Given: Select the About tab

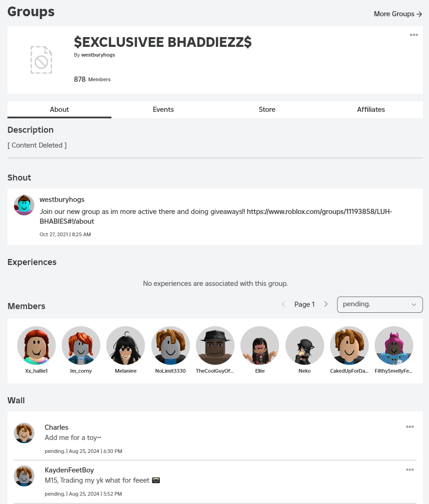Looking at the screenshot, I should (x=59, y=110).
